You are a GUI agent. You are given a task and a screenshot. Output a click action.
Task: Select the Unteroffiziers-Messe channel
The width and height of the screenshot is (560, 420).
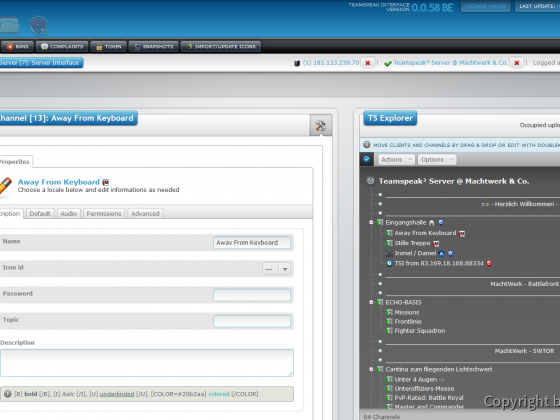pos(424,389)
